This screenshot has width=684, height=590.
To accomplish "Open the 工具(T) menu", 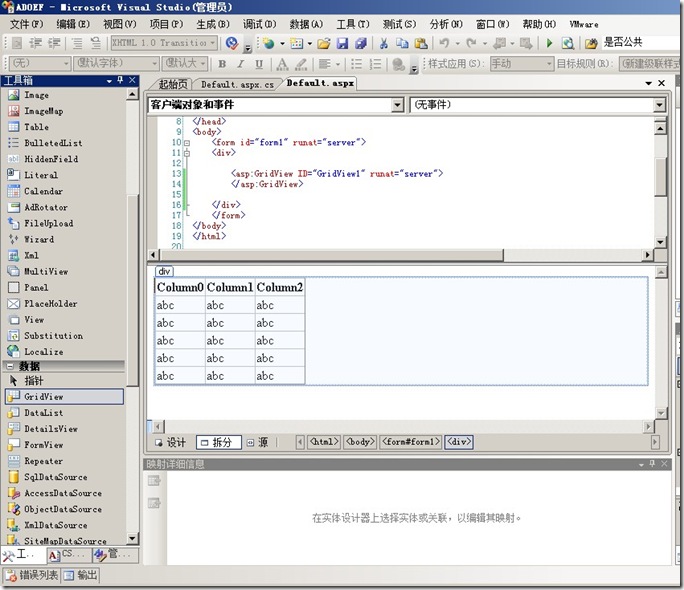I will pos(352,24).
